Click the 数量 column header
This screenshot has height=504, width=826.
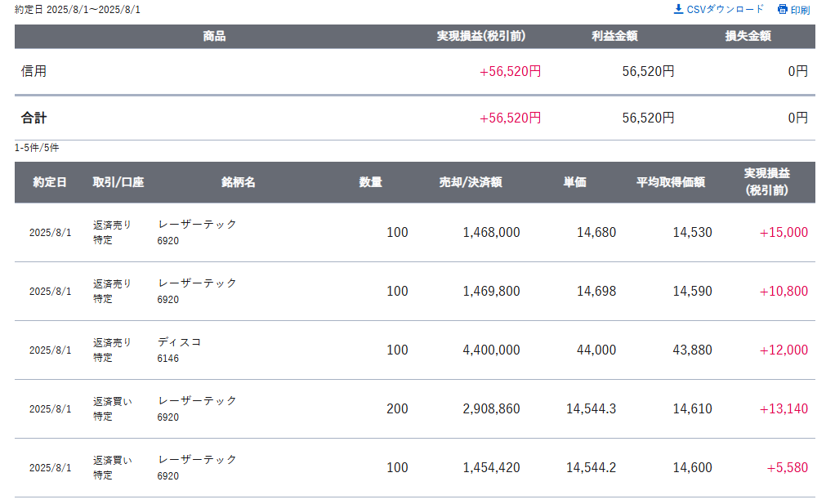click(x=370, y=182)
